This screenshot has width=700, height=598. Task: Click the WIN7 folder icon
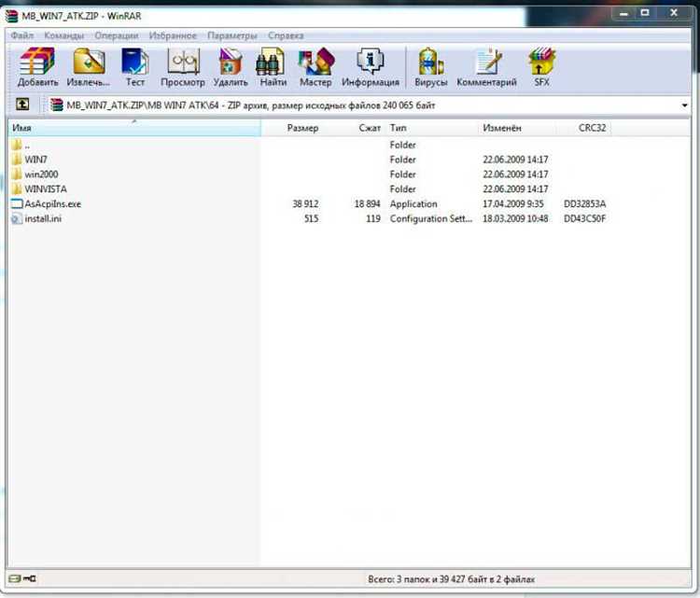pos(17,160)
